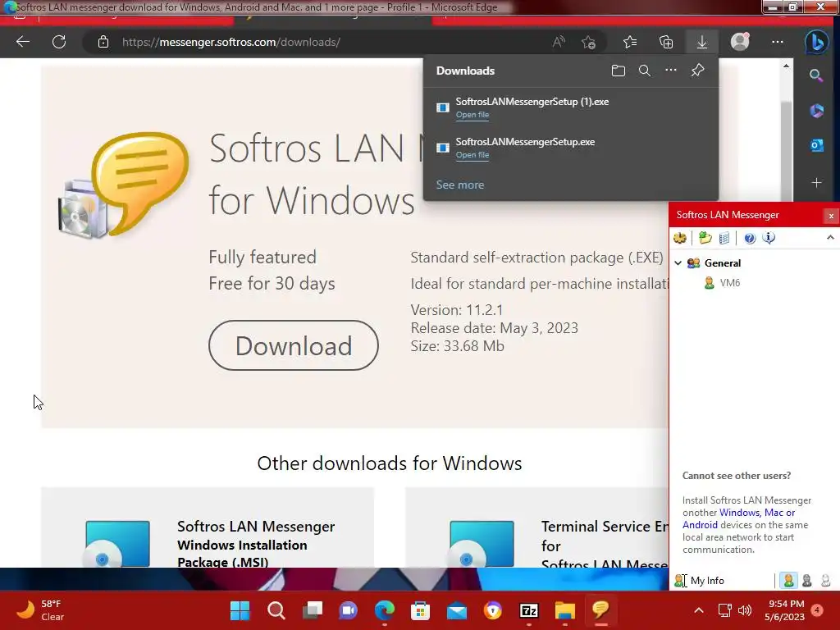Open the blue help question icon
Viewport: 840px width, 630px height.
pyautogui.click(x=750, y=238)
